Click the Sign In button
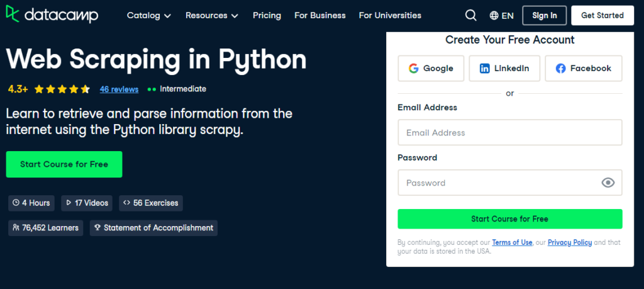This screenshot has width=644, height=289. pos(544,16)
